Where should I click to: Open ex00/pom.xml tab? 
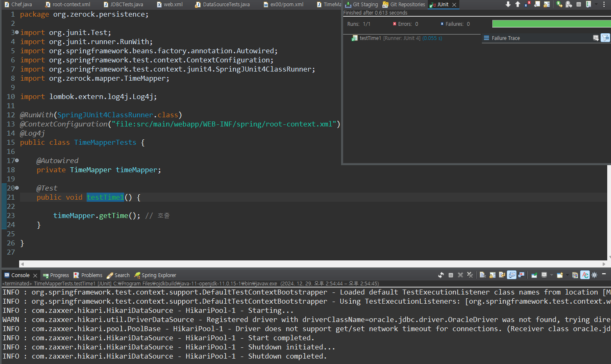coord(283,5)
